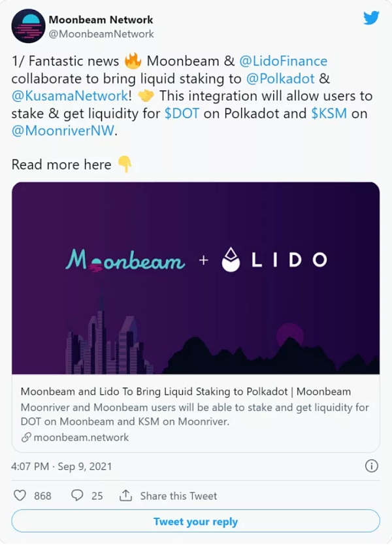Open the @LidoFinance mention
The height and width of the screenshot is (545, 392).
[284, 61]
